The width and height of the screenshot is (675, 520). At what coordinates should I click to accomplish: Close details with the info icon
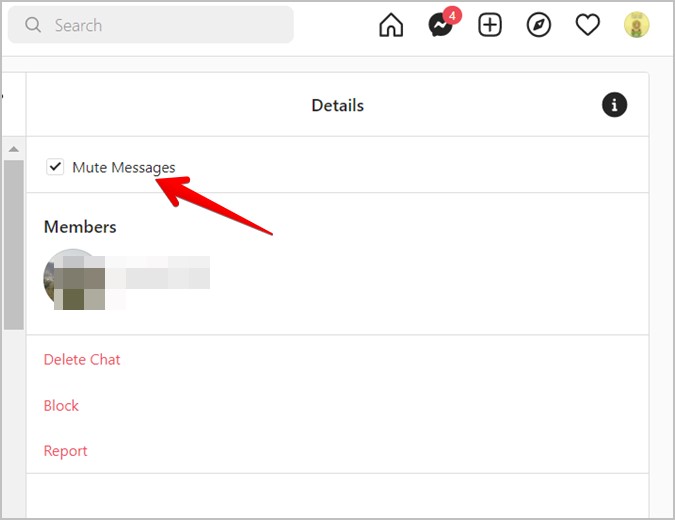pos(614,105)
